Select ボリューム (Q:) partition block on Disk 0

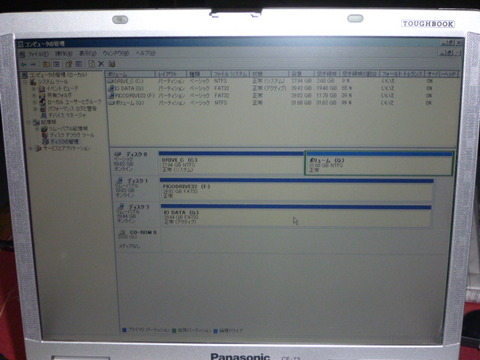coord(379,163)
